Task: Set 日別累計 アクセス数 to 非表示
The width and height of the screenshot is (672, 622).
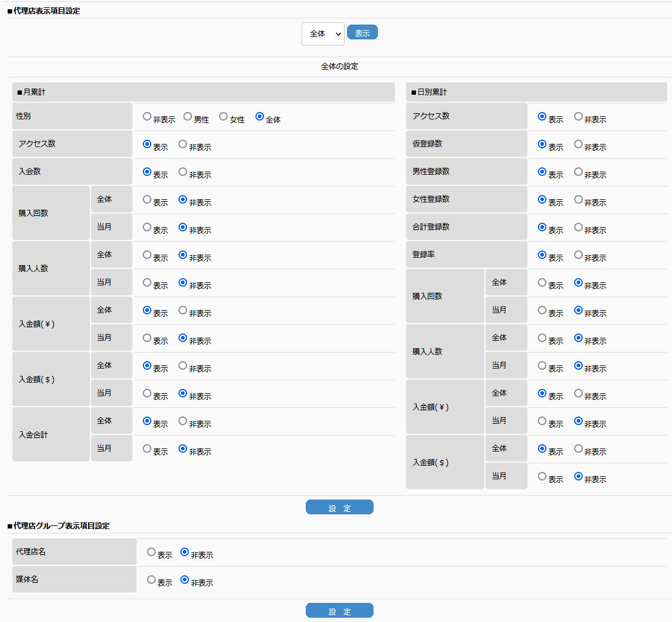Action: click(578, 116)
